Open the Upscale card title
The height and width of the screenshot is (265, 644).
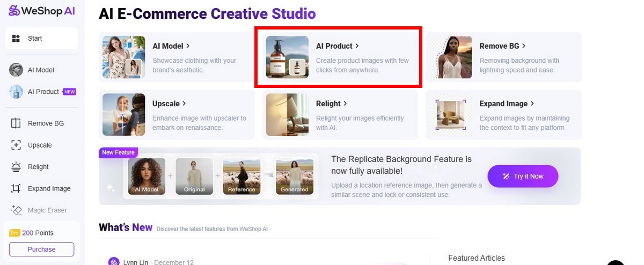[166, 104]
